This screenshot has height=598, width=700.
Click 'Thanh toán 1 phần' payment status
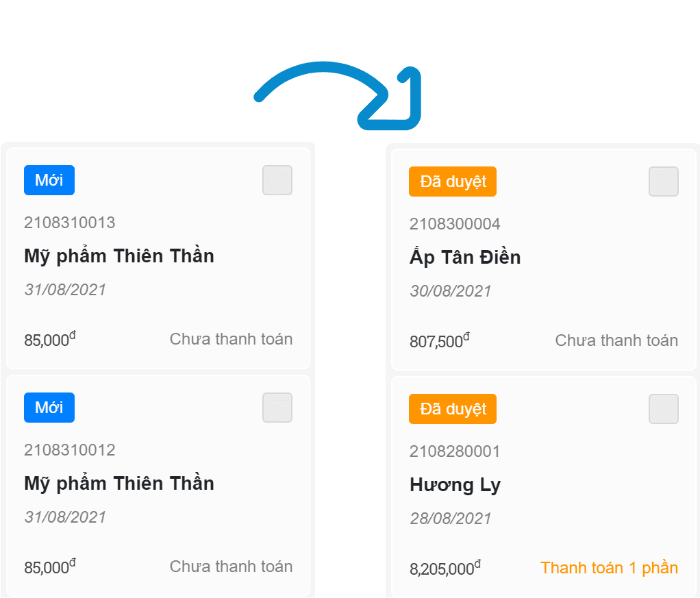click(609, 568)
